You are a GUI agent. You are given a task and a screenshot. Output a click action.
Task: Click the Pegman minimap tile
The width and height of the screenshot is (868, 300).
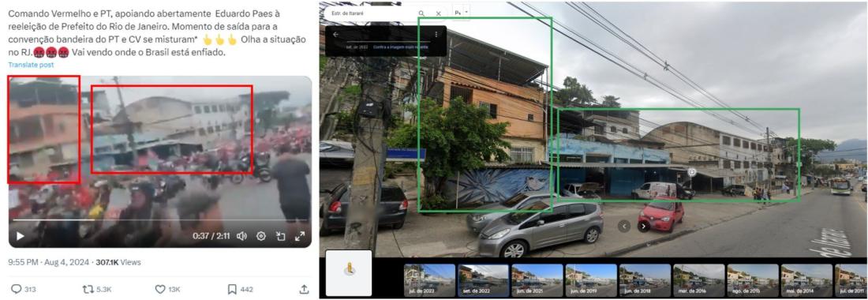[349, 272]
